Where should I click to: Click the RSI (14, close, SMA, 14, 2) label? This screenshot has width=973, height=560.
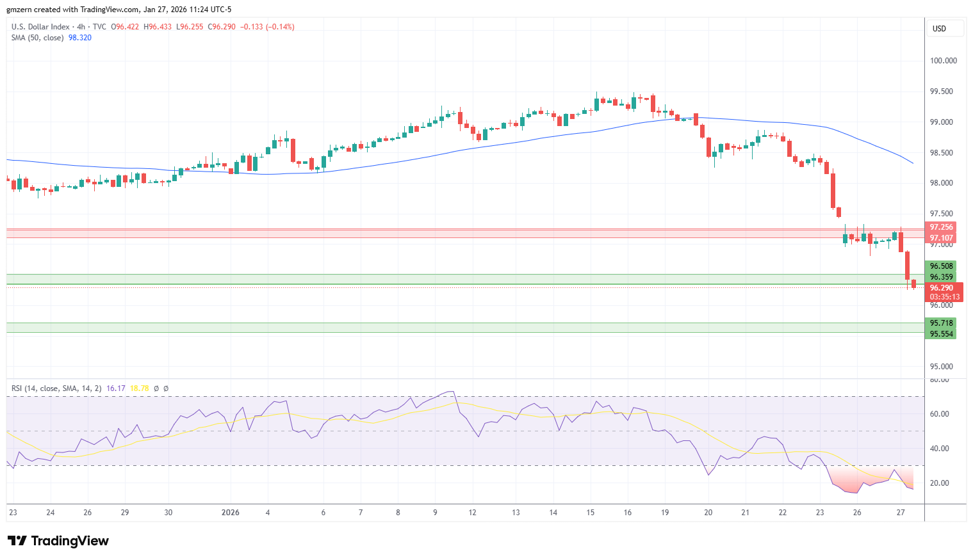(x=56, y=388)
